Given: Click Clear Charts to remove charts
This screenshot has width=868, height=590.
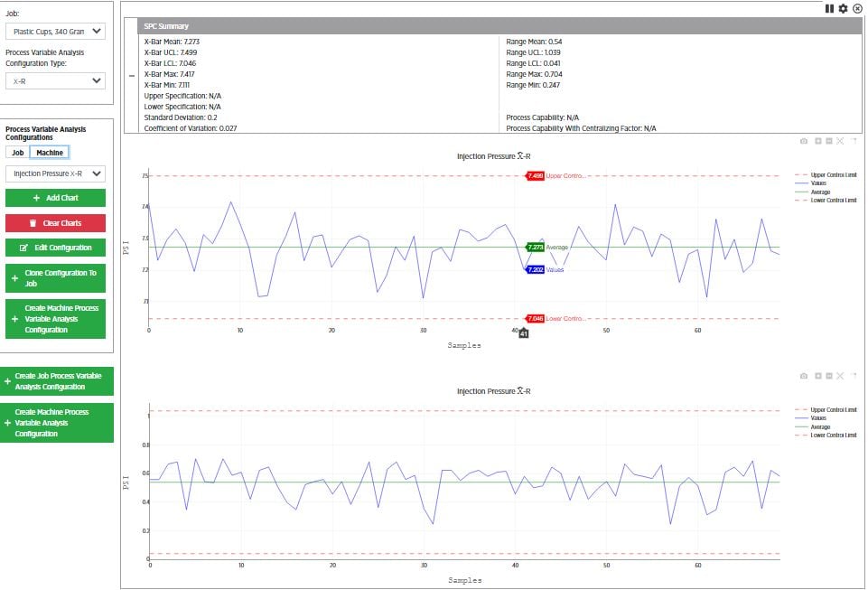Looking at the screenshot, I should point(56,222).
